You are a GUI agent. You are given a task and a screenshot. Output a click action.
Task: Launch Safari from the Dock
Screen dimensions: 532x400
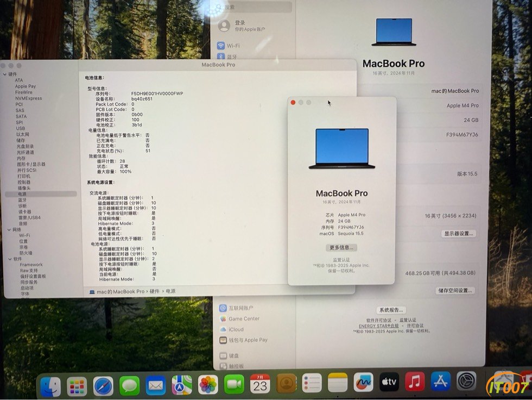pos(103,386)
